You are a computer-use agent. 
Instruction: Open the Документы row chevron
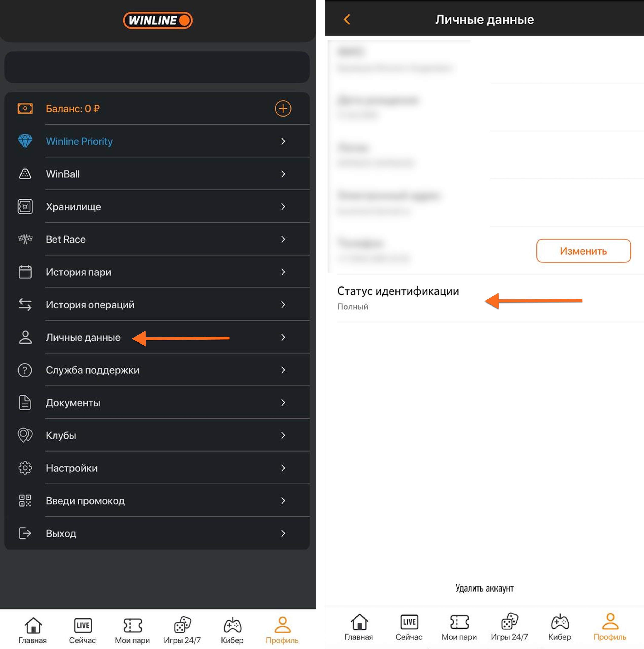click(283, 402)
